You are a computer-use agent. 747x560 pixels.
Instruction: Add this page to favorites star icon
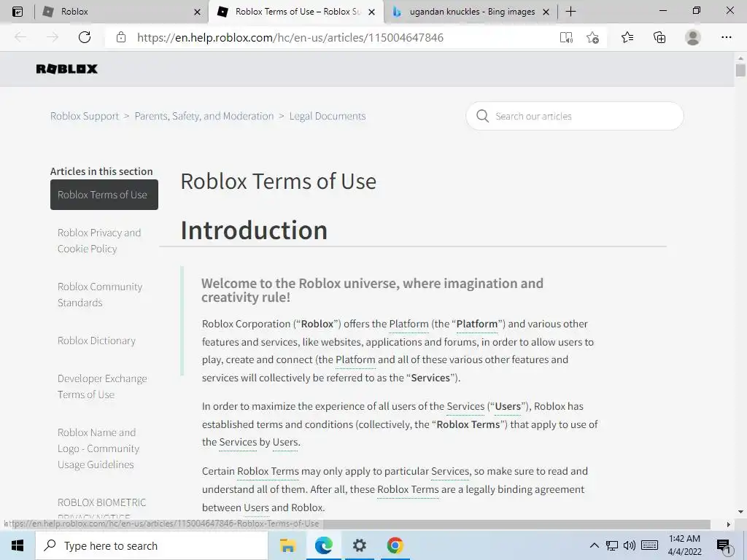[x=592, y=37]
